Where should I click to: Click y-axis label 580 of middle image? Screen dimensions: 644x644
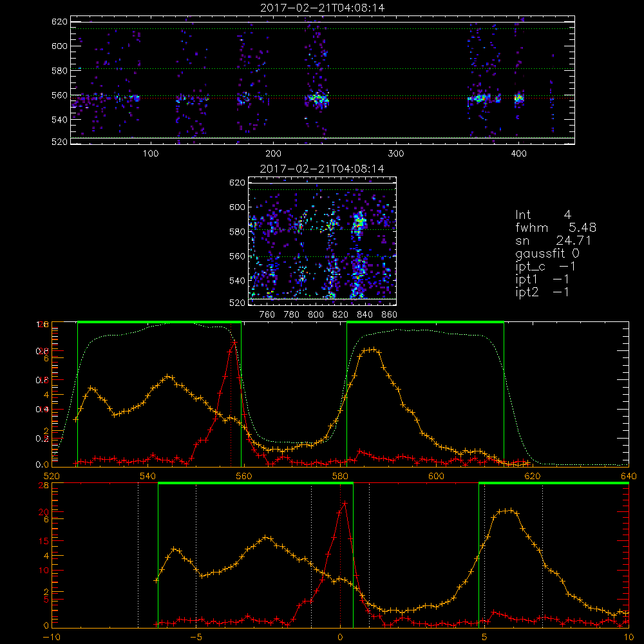click(x=237, y=232)
